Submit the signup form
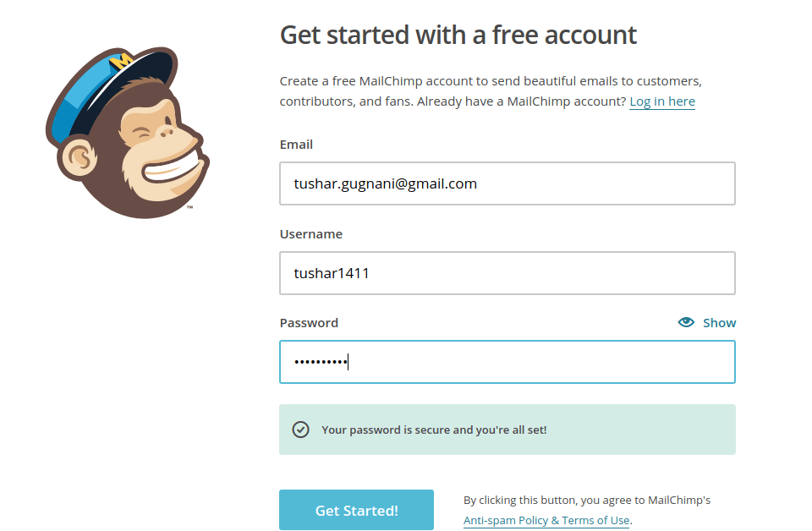Image resolution: width=812 pixels, height=531 pixels. 356,510
